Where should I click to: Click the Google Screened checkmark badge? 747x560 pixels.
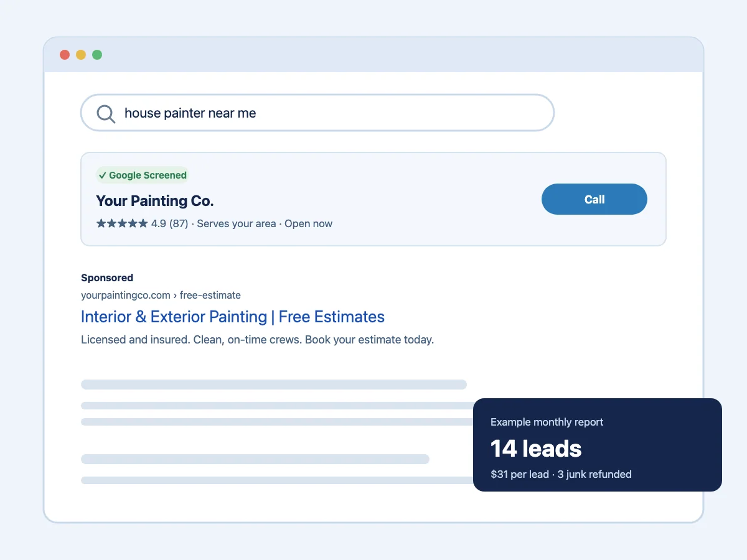pyautogui.click(x=143, y=175)
